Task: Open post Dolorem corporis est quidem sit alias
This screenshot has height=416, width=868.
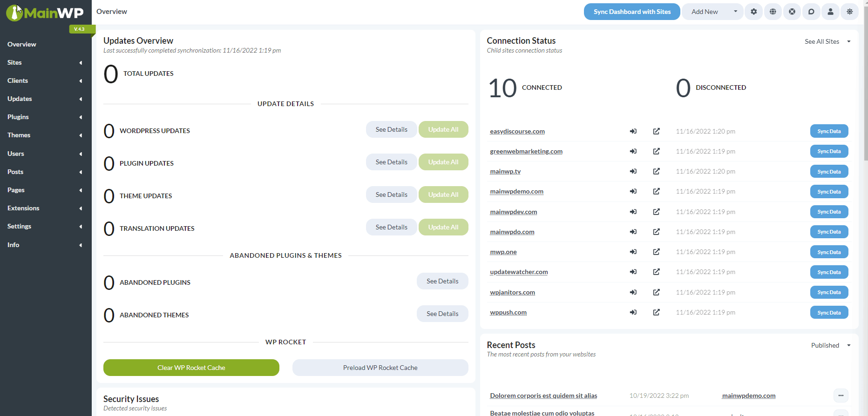Action: coord(543,396)
